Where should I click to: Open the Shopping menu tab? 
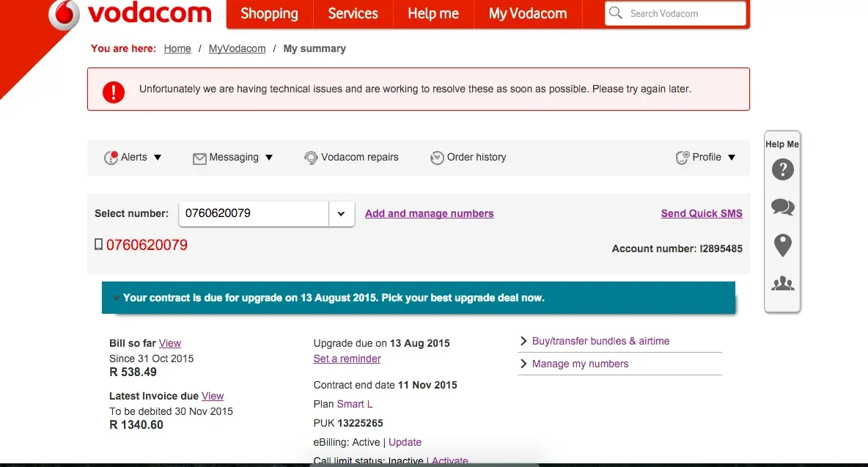pyautogui.click(x=269, y=14)
